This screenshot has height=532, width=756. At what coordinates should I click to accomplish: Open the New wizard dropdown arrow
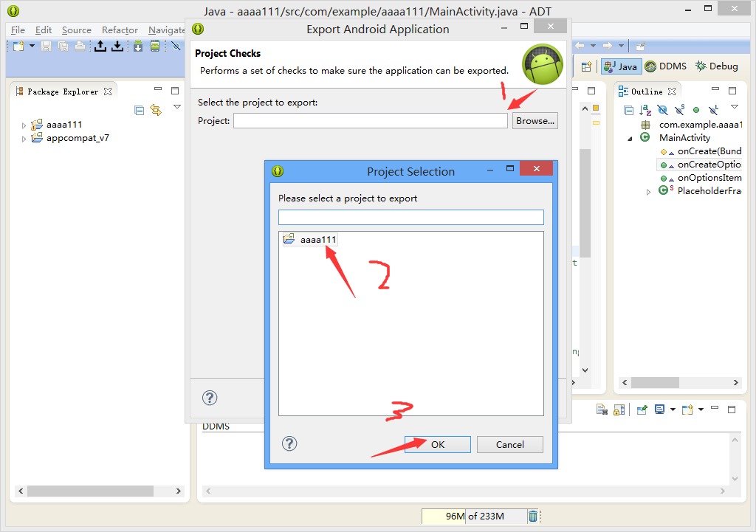(x=32, y=46)
